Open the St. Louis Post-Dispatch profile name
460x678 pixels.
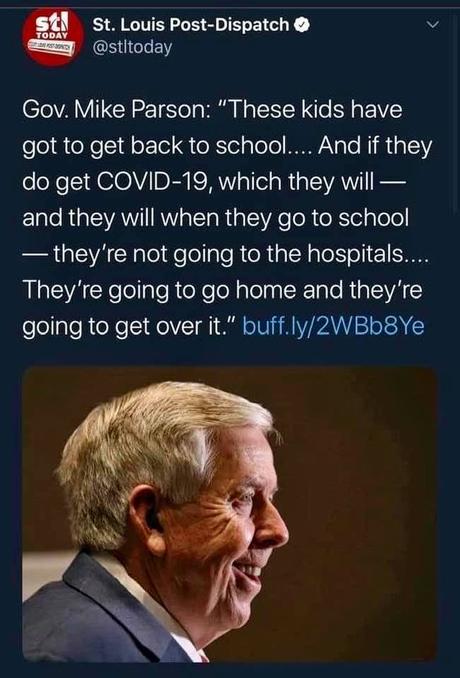tap(191, 26)
